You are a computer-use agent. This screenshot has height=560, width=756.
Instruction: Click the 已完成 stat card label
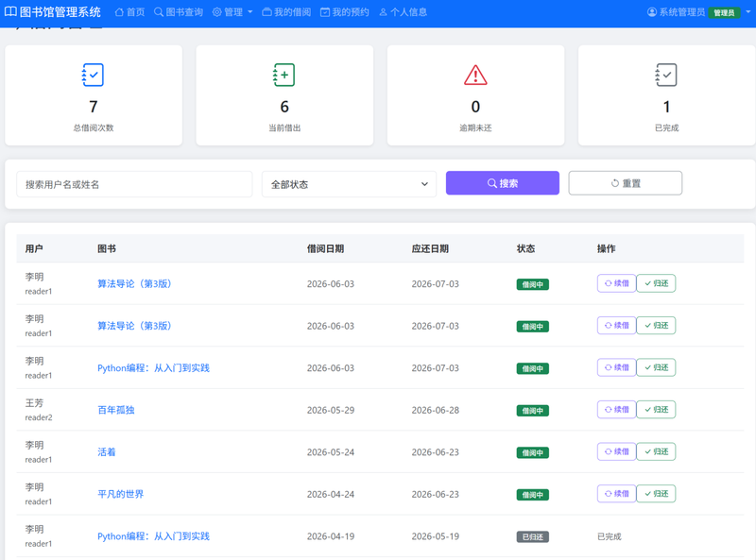click(666, 127)
